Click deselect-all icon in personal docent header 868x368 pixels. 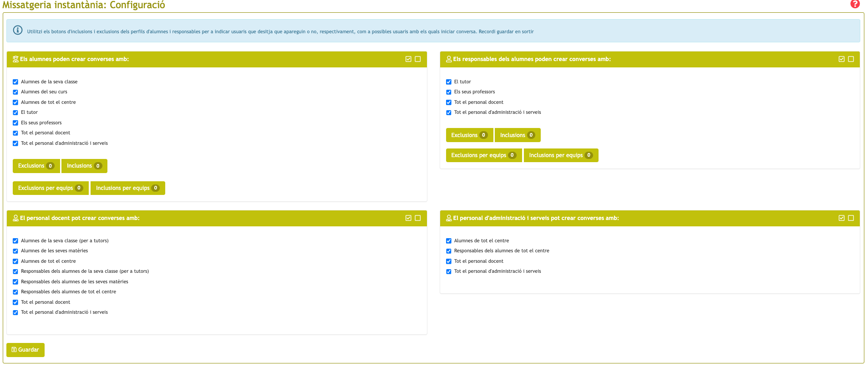tap(418, 218)
